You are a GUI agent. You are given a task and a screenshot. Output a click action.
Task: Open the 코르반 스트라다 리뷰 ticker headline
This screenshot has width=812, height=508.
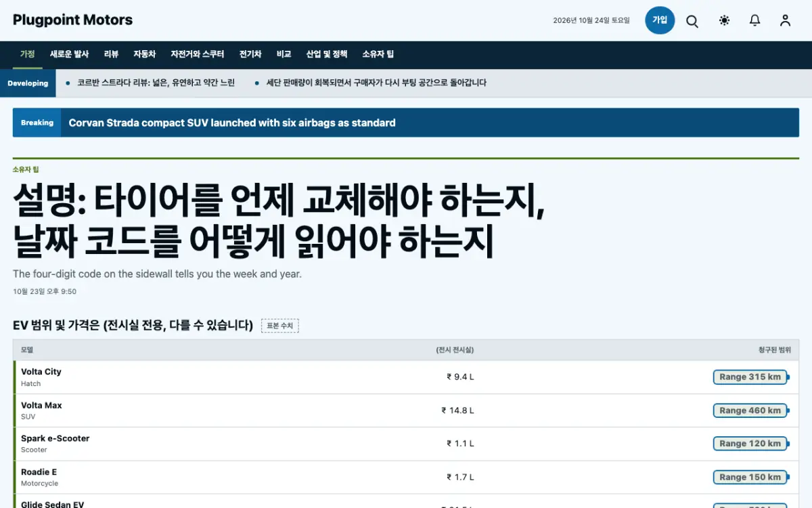pyautogui.click(x=156, y=83)
